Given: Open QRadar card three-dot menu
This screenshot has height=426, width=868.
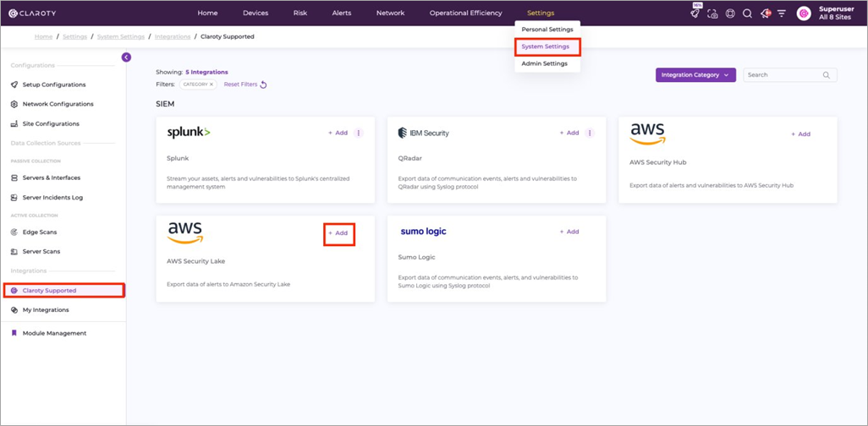Looking at the screenshot, I should tap(591, 133).
